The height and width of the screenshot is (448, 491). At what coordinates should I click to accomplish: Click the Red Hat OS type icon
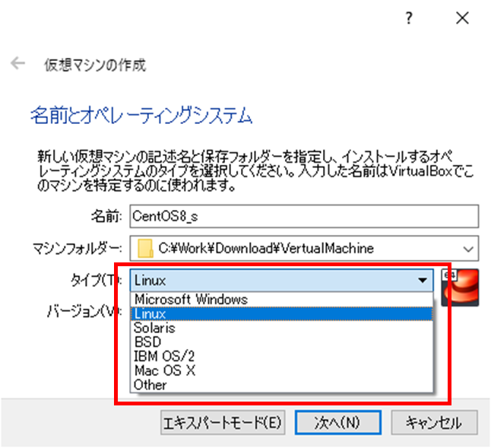pyautogui.click(x=460, y=288)
